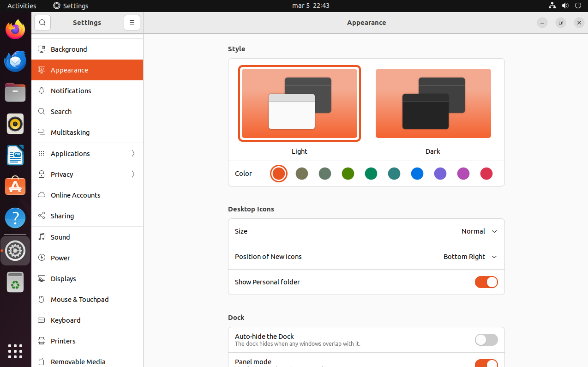This screenshot has width=588, height=367.
Task: Enable Auto-hide the Dock switch
Action: (x=486, y=340)
